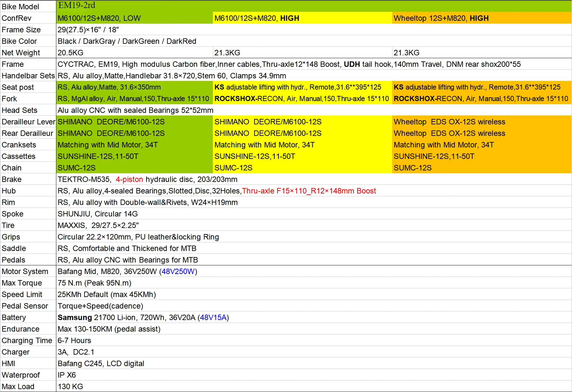Click the charger value '3A, DC2.1'

76,352
